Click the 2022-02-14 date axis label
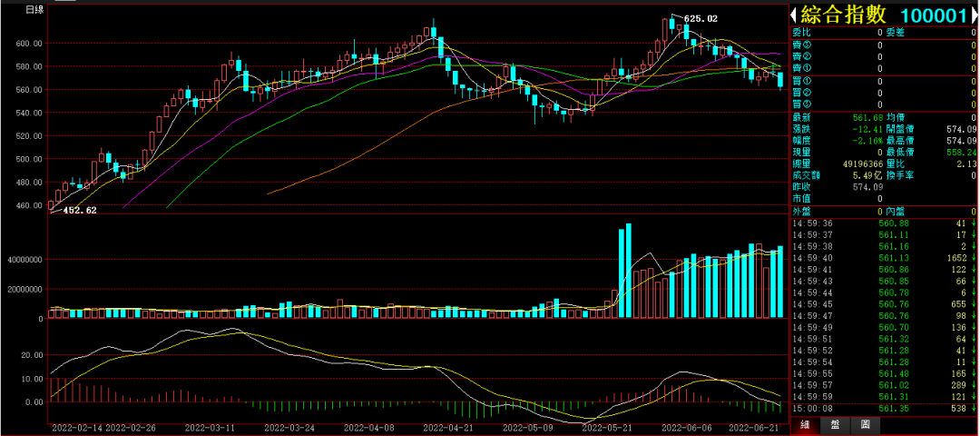The height and width of the screenshot is (436, 980). [x=77, y=429]
